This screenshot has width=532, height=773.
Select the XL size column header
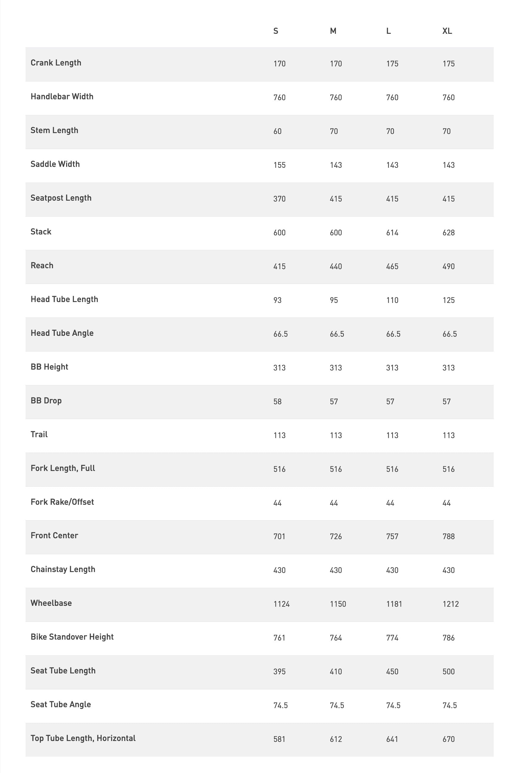point(447,31)
